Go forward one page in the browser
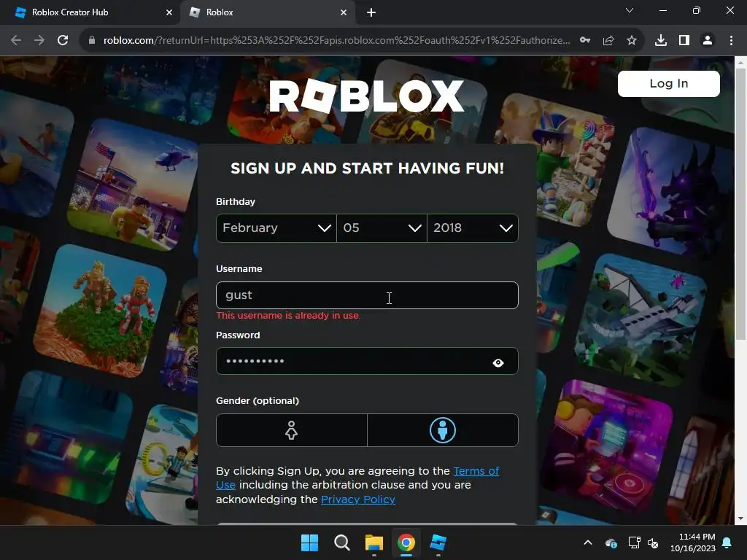Screen dimensions: 747x560 tap(39, 41)
